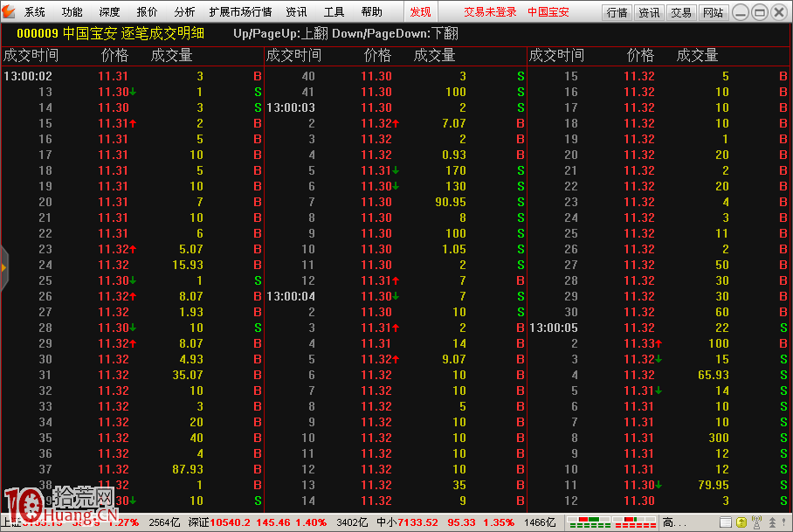Screen dimensions: 793x532
Task: Click the market indicator with green dashes
Action: pos(590,522)
